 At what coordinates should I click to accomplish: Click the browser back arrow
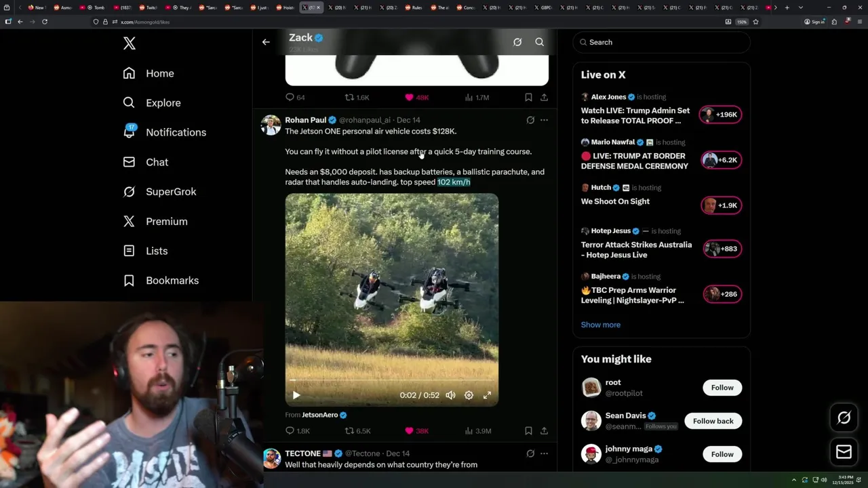(x=20, y=22)
